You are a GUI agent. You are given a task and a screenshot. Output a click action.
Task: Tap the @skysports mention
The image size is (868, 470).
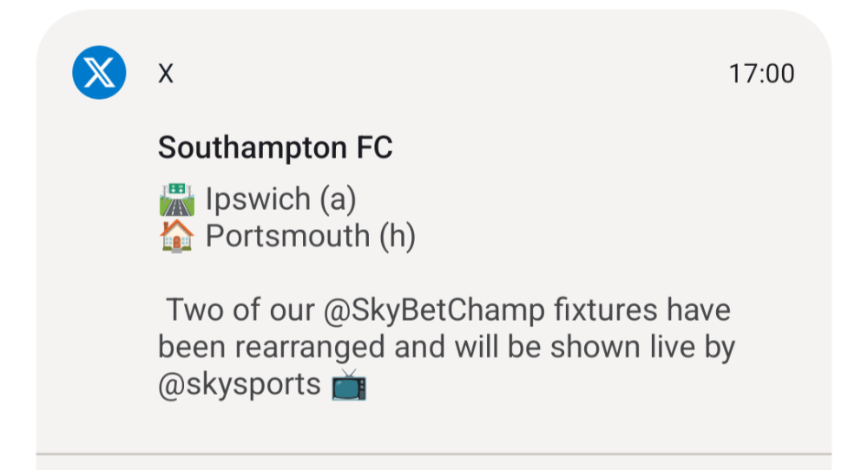[x=240, y=384]
